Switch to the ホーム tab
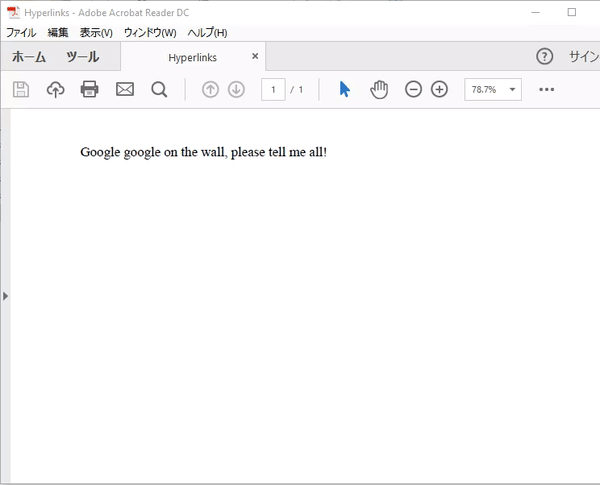 point(29,57)
